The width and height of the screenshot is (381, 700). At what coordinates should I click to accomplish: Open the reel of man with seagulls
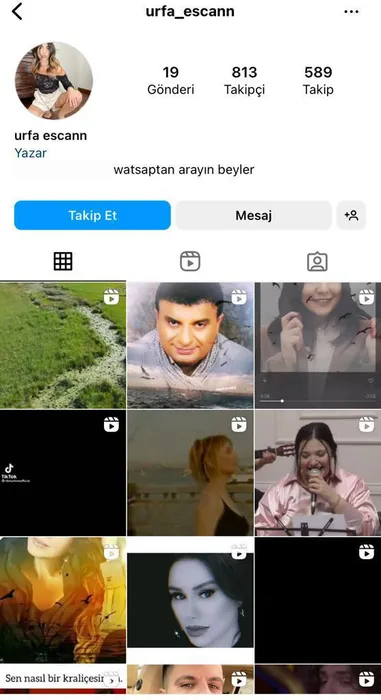click(x=190, y=345)
